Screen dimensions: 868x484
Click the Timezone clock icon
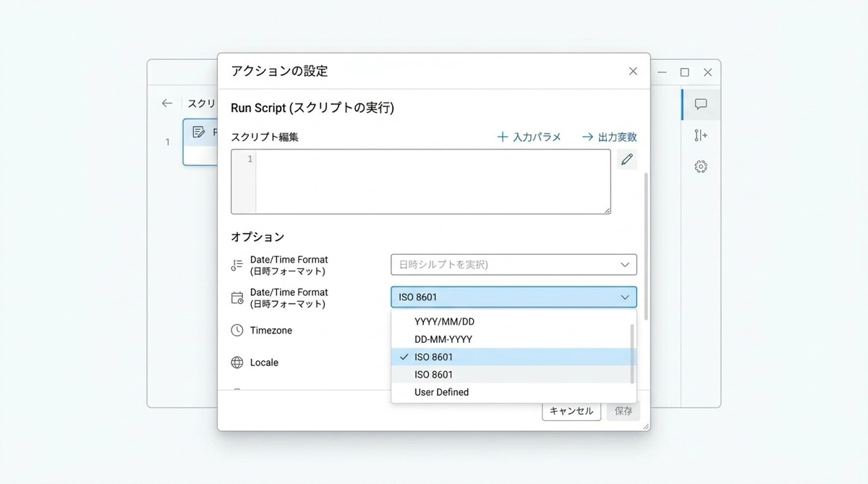coord(237,331)
